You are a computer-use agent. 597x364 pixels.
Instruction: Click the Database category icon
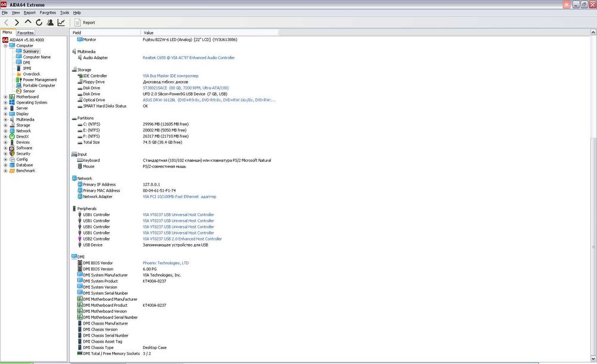click(12, 165)
